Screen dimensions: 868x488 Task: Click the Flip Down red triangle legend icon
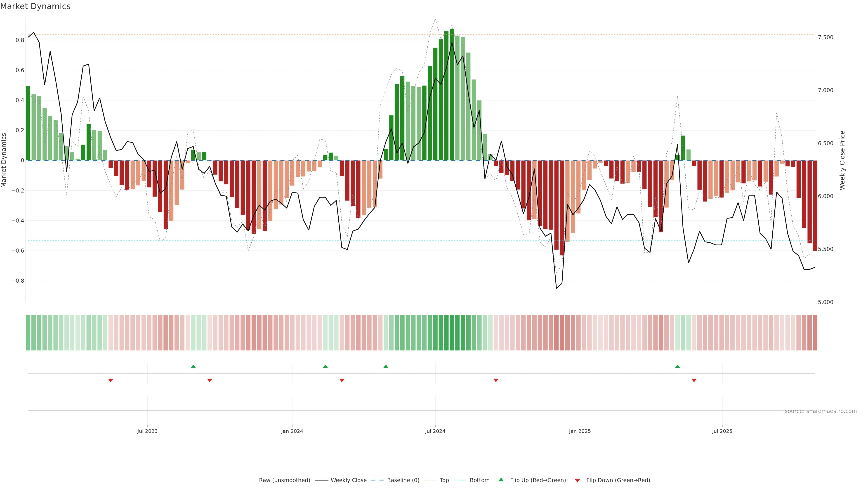577,480
